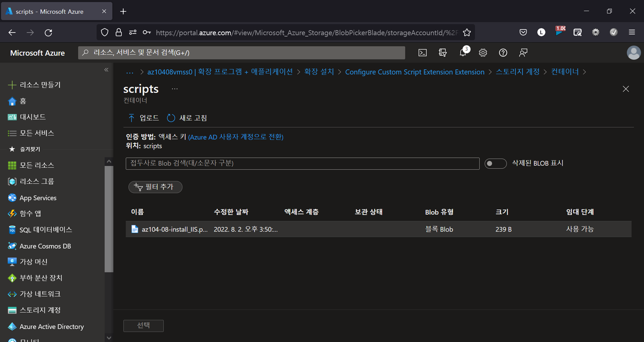
Task: Close the scripts container blade
Action: tap(626, 89)
